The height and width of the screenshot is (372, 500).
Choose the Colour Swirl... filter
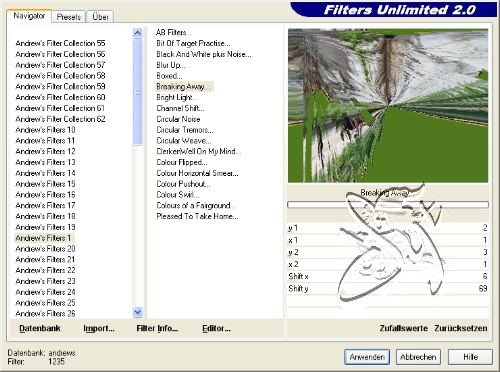[178, 194]
